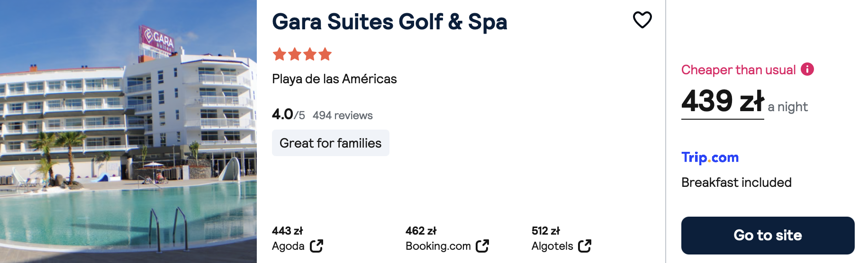
Task: Select the Algotels 512 zł price
Action: [x=545, y=231]
